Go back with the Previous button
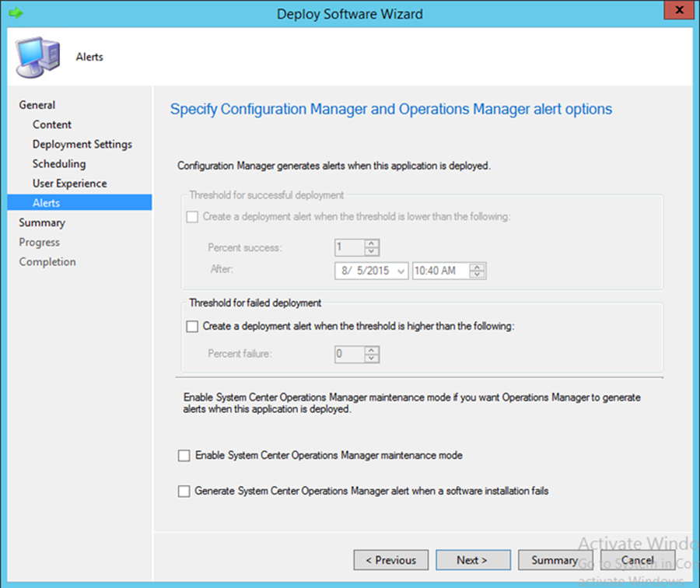700x588 pixels. pyautogui.click(x=391, y=560)
